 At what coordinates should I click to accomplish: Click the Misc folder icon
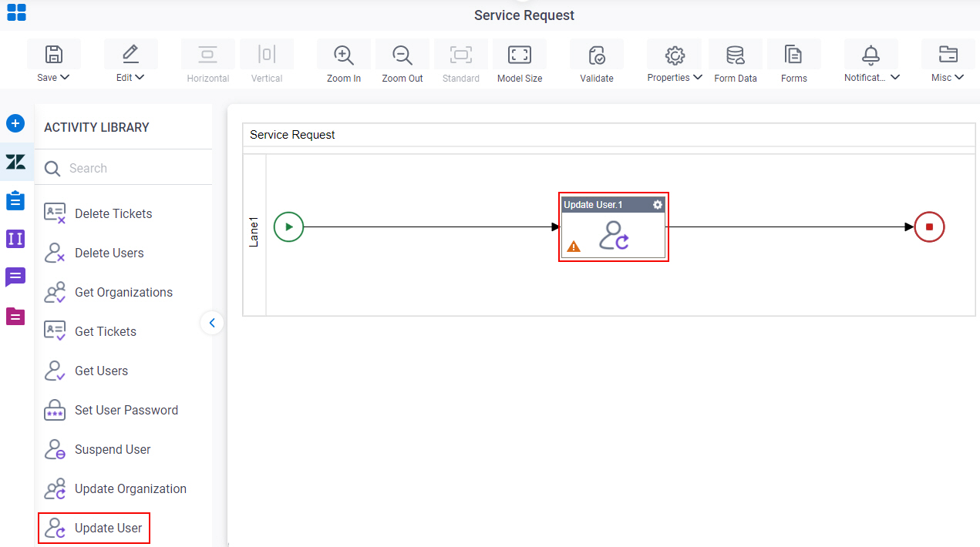948,55
